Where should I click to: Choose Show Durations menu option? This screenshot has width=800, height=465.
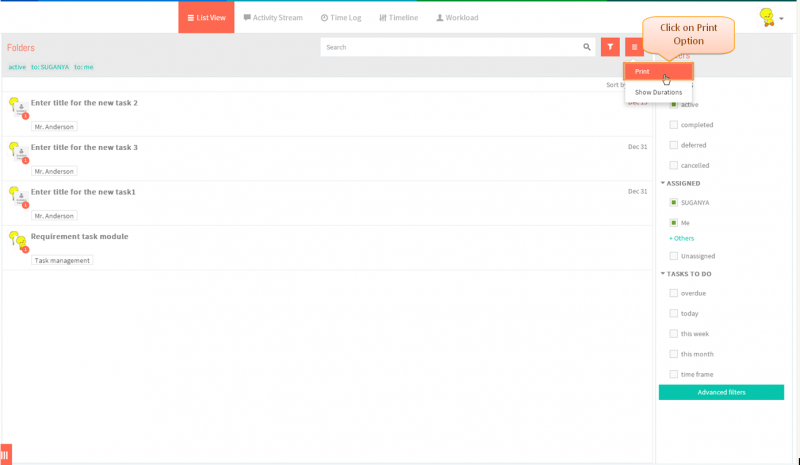click(x=658, y=92)
